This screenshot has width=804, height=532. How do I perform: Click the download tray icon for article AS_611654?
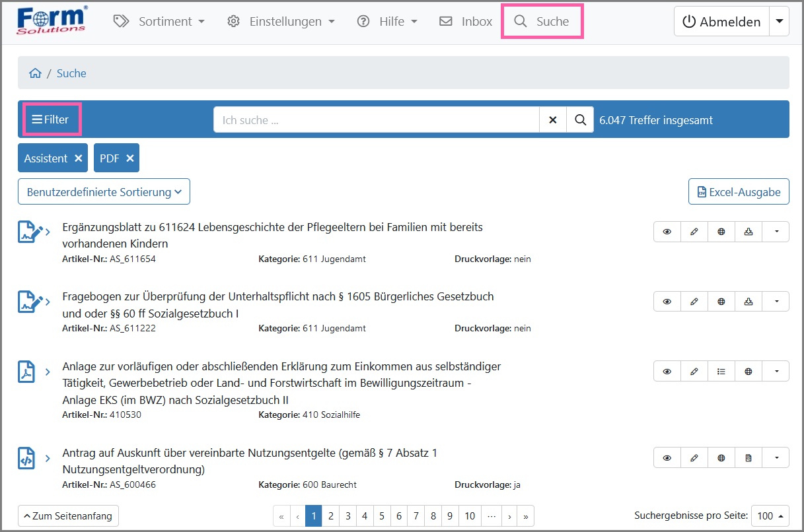click(x=749, y=232)
